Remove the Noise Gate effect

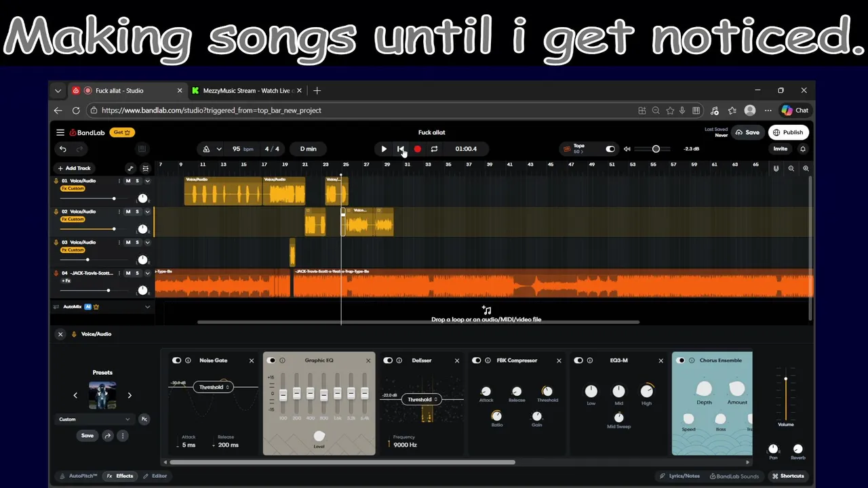pyautogui.click(x=252, y=361)
